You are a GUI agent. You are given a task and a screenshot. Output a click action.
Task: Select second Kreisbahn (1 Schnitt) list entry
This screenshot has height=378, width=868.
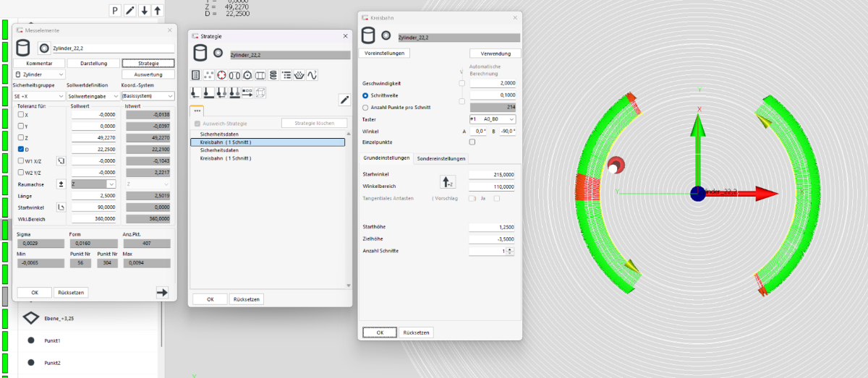(226, 157)
